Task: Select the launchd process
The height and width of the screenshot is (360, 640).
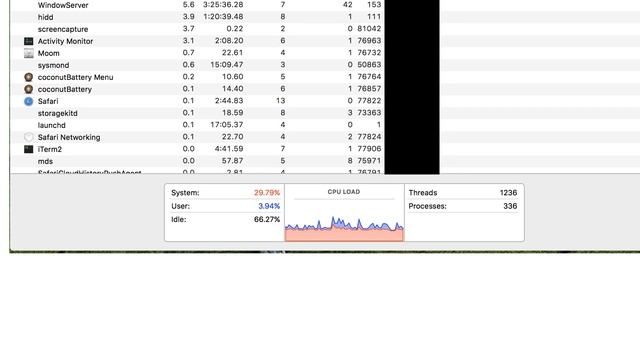Action: tap(51, 125)
